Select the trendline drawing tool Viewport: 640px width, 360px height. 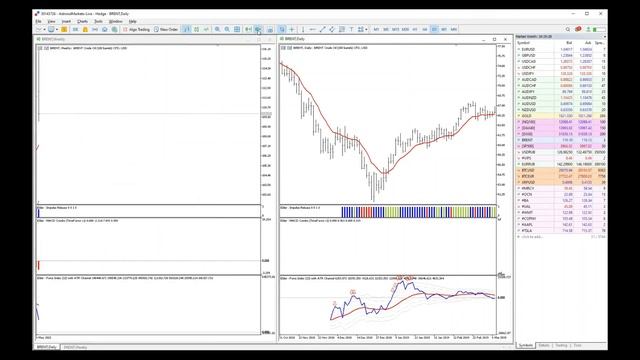[322, 29]
